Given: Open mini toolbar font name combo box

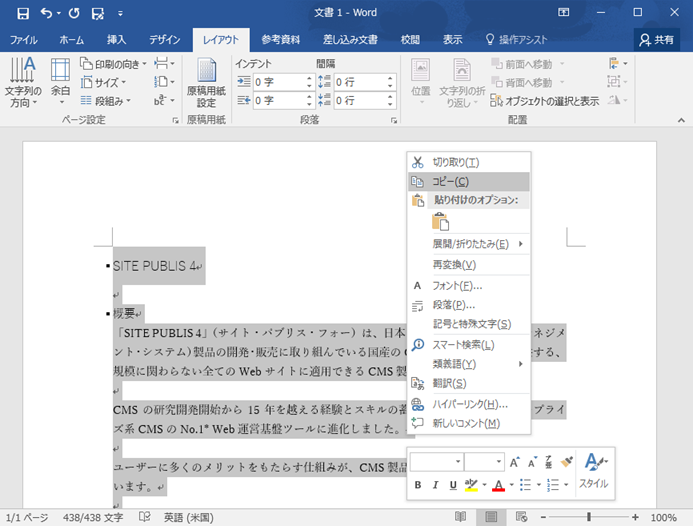Looking at the screenshot, I should click(437, 462).
